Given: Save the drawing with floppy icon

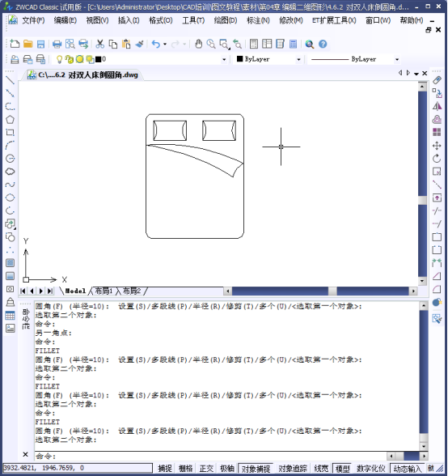Looking at the screenshot, I should [40, 44].
